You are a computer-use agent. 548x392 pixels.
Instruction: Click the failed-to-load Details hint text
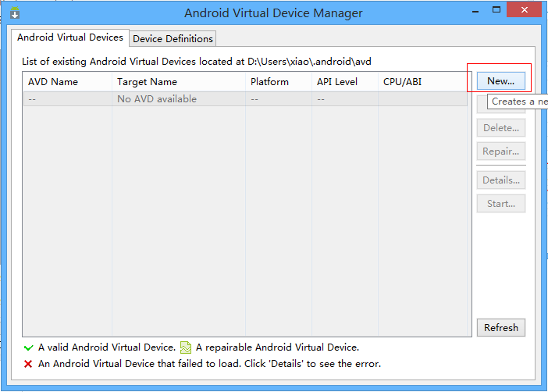[x=209, y=364]
